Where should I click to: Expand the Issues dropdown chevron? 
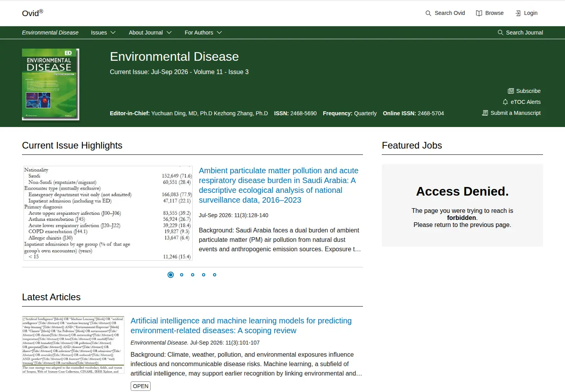click(113, 33)
